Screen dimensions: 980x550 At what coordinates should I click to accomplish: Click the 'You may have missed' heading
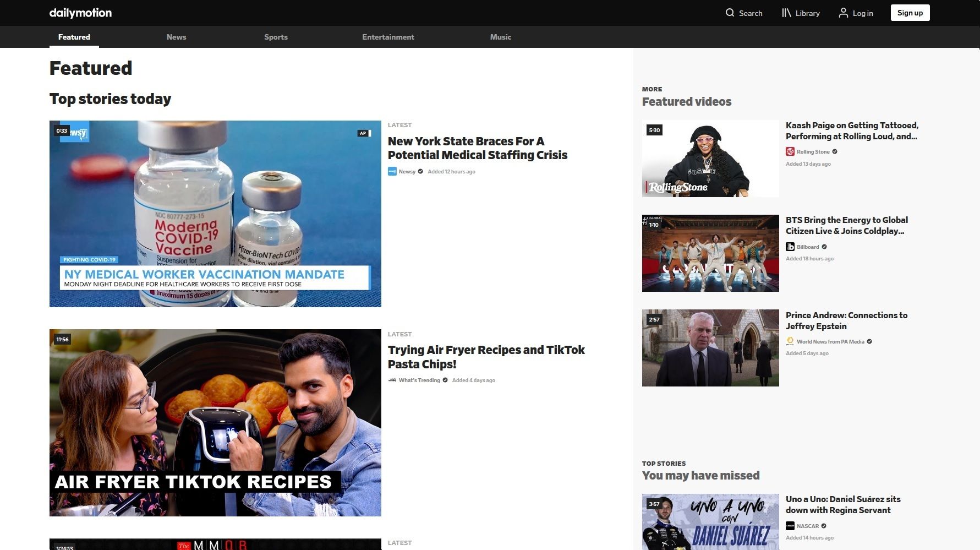coord(700,475)
